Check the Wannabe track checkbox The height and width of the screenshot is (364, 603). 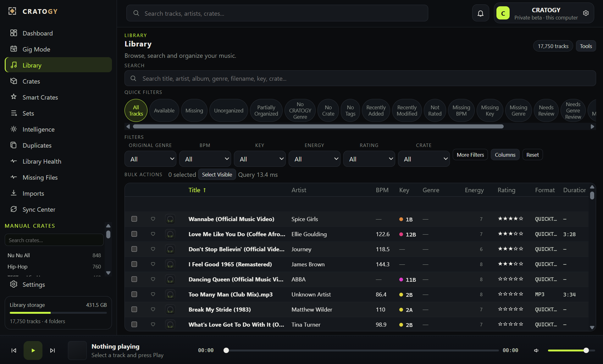tap(134, 219)
